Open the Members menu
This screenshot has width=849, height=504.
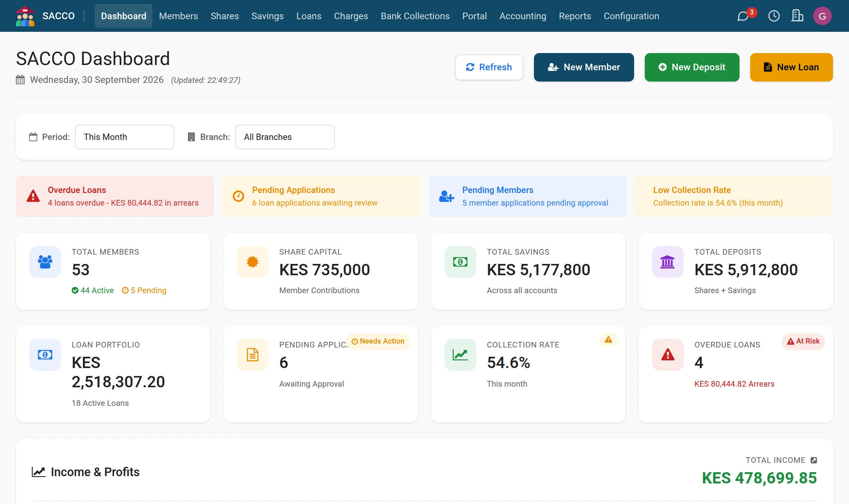point(178,16)
